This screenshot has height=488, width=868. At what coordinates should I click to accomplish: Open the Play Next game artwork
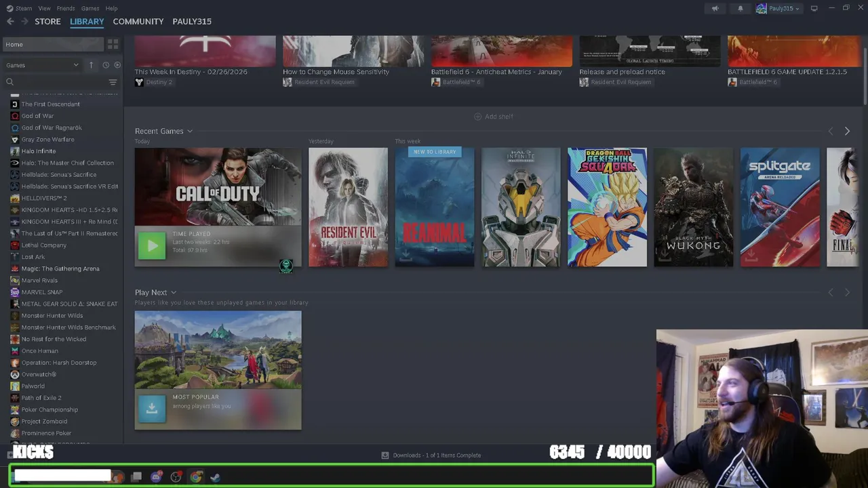[218, 350]
